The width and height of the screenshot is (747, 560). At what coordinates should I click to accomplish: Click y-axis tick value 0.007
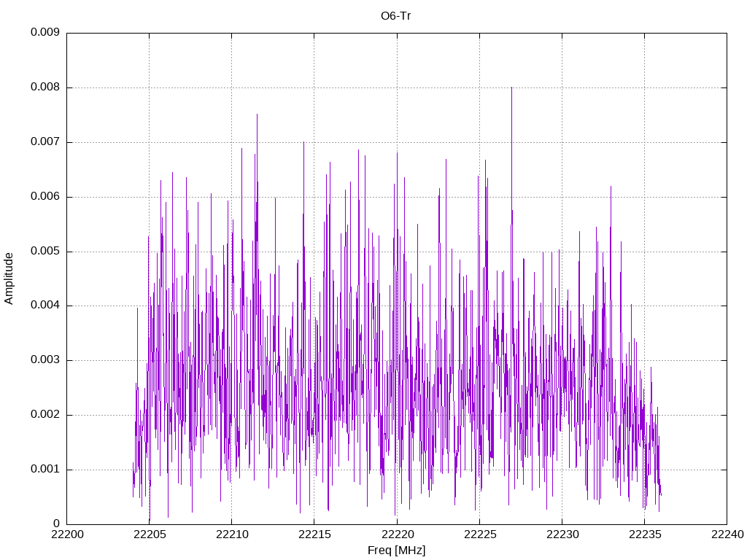pyautogui.click(x=45, y=142)
